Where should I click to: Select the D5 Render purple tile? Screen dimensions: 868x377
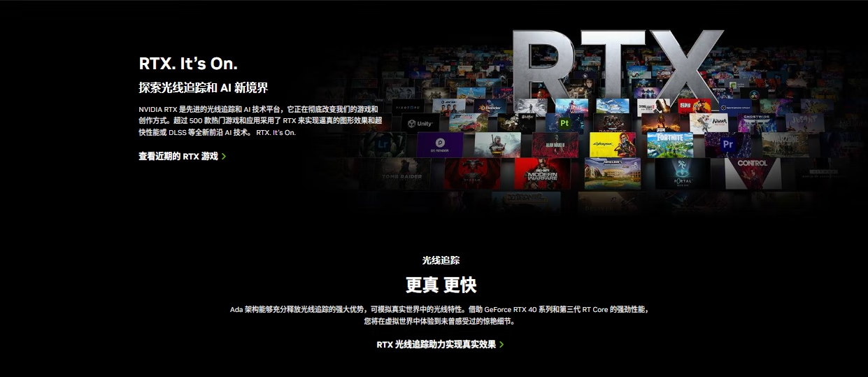pos(439,145)
